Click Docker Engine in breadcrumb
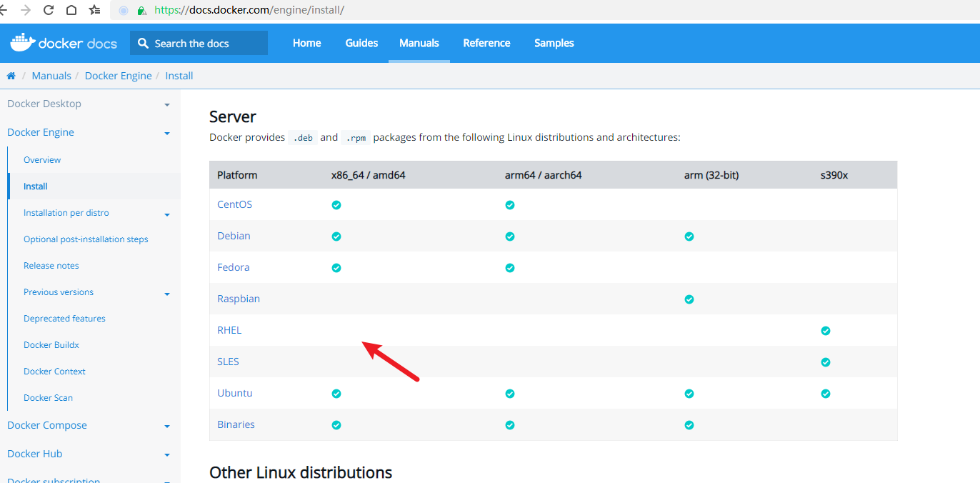The height and width of the screenshot is (483, 980). tap(119, 76)
